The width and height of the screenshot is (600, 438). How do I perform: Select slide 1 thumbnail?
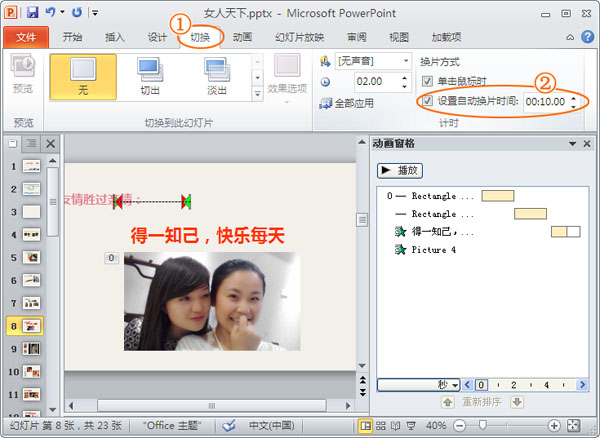click(x=31, y=166)
